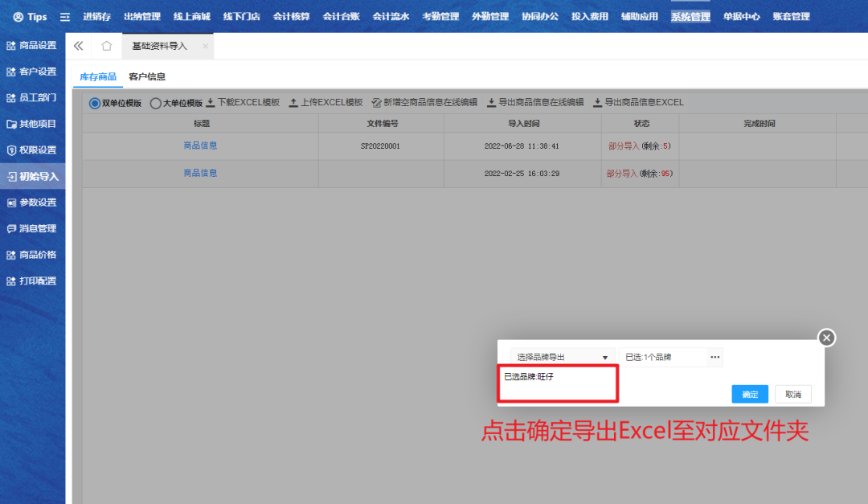Open brand picker with the three-dots icon
The width and height of the screenshot is (868, 504).
(715, 357)
